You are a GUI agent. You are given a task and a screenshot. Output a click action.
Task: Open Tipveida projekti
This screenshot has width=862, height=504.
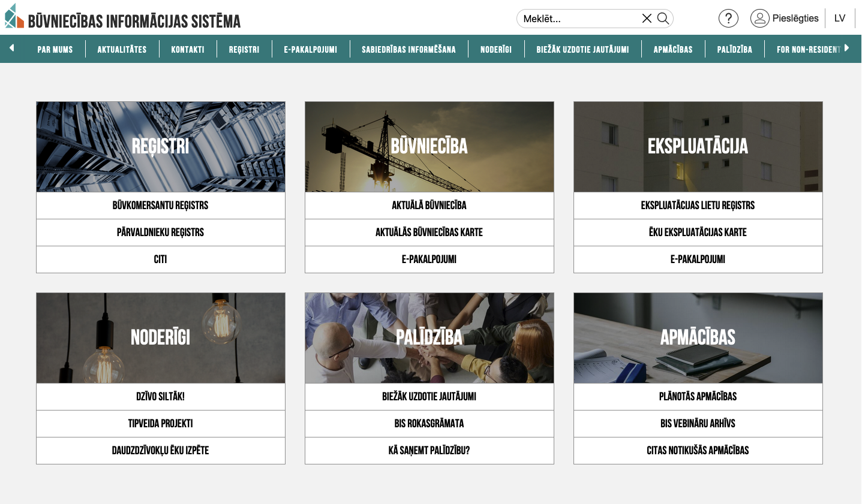pyautogui.click(x=161, y=424)
